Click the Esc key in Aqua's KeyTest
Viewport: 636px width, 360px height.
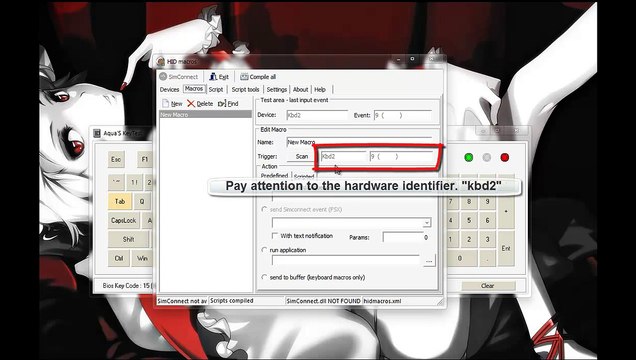pos(116,159)
